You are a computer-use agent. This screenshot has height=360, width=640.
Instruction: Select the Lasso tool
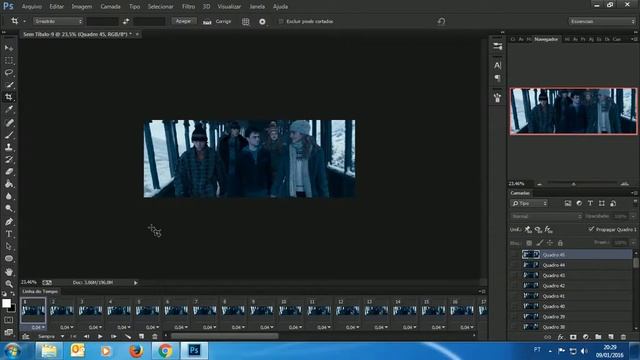point(9,73)
